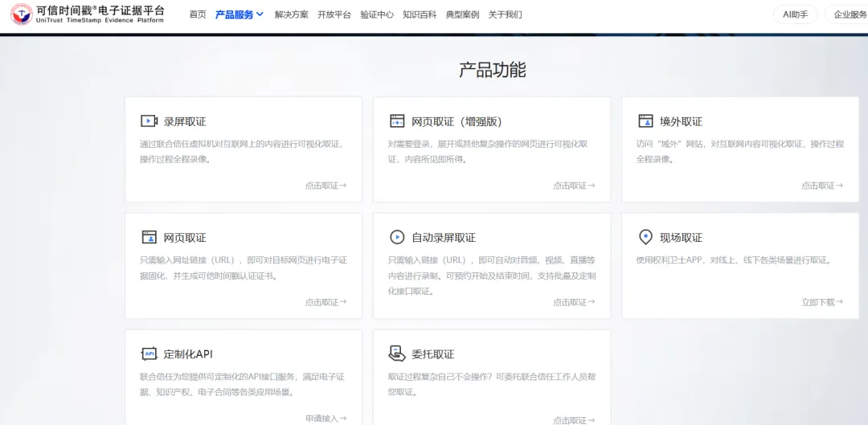Click the 网页取证 browser icon
The height and width of the screenshot is (425, 868).
pyautogui.click(x=149, y=237)
